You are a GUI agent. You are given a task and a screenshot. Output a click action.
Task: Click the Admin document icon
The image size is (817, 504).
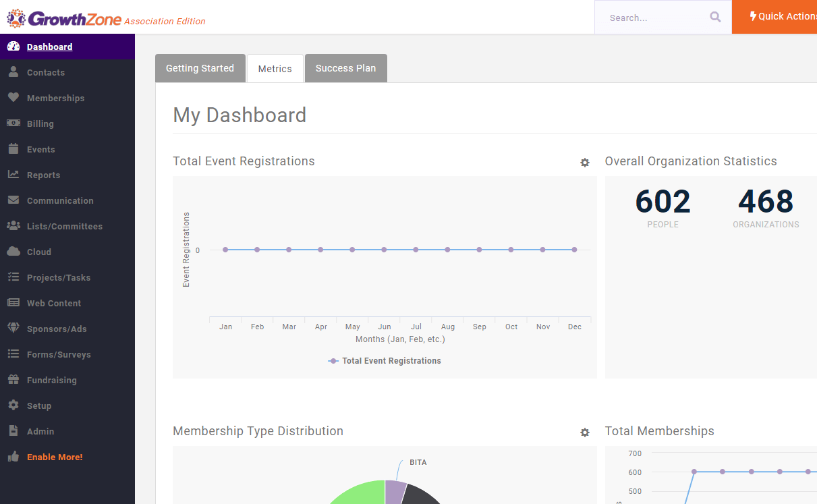click(13, 431)
